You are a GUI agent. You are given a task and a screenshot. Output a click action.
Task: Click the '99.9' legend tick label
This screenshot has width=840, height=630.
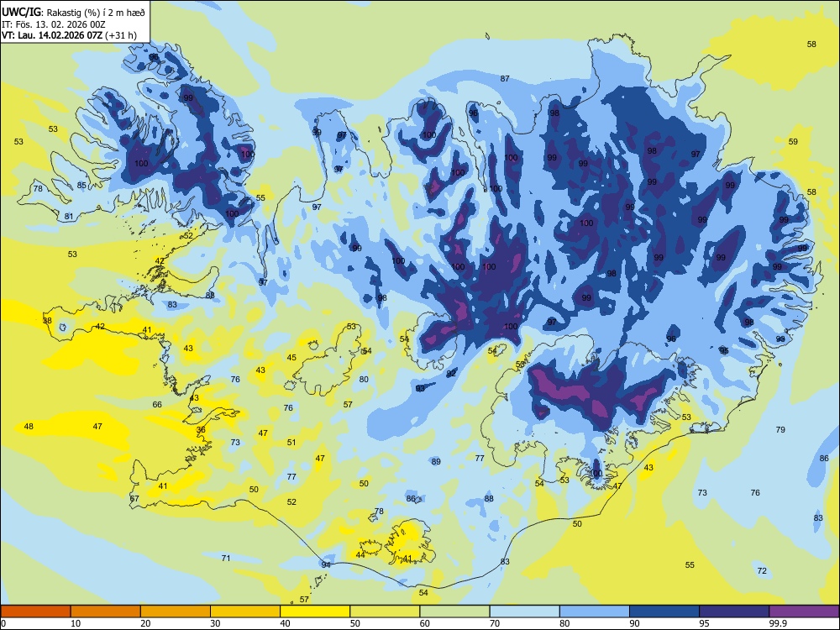(x=777, y=623)
